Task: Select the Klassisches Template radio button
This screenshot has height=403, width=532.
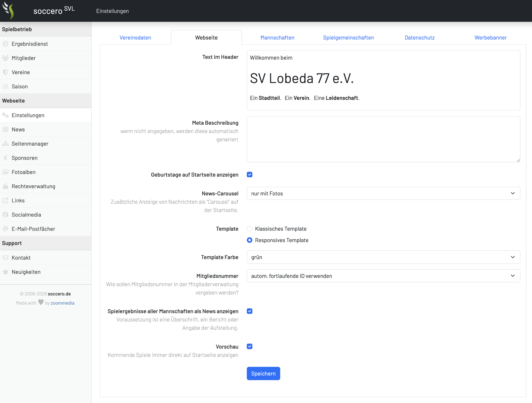Action: click(x=250, y=229)
